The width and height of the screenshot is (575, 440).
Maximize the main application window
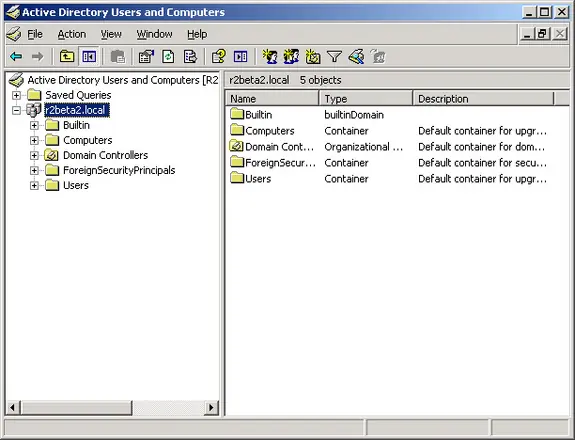click(x=545, y=12)
